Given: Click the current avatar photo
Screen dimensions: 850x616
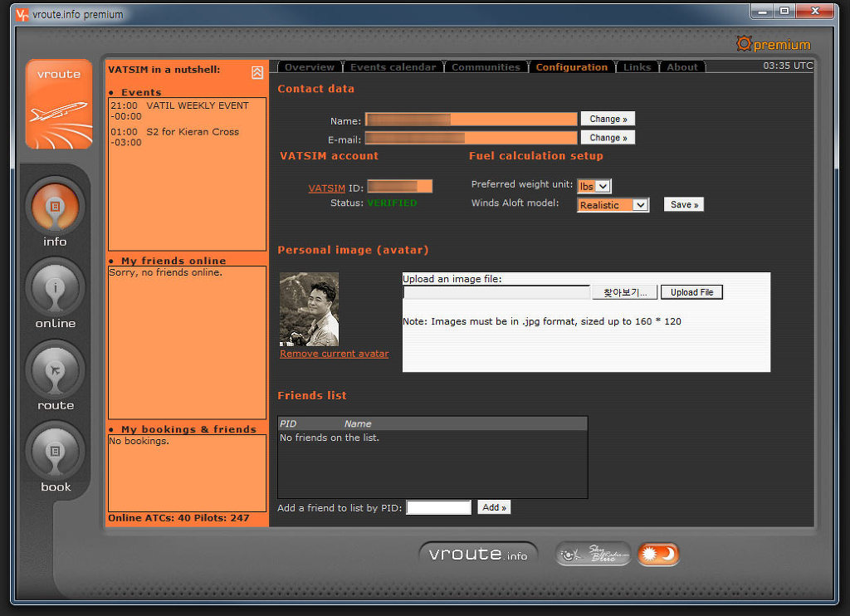Looking at the screenshot, I should [x=309, y=309].
